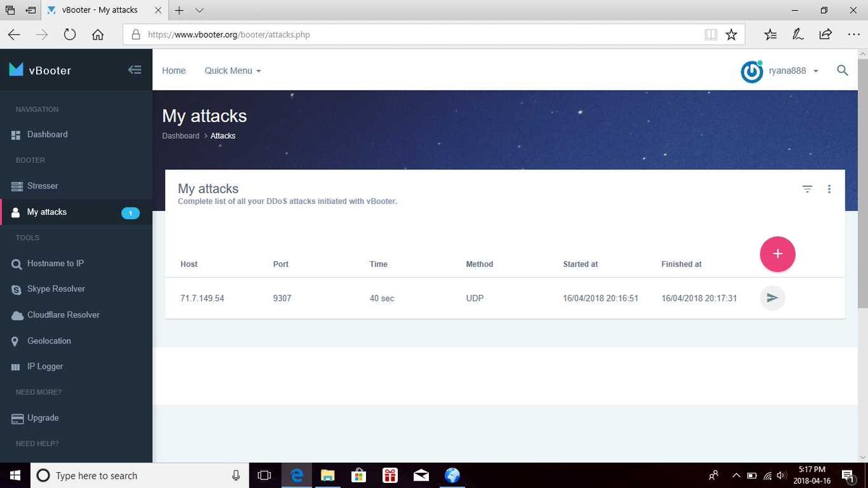This screenshot has width=868, height=488.
Task: Click the Geolocation pin icon
Action: 15,341
